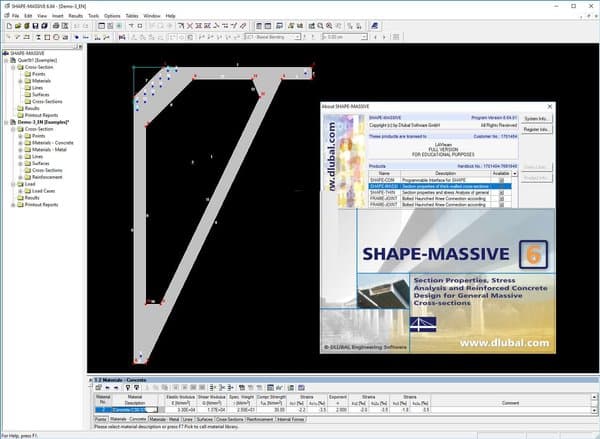Click the Register Info button
600x439 pixels.
pos(536,130)
